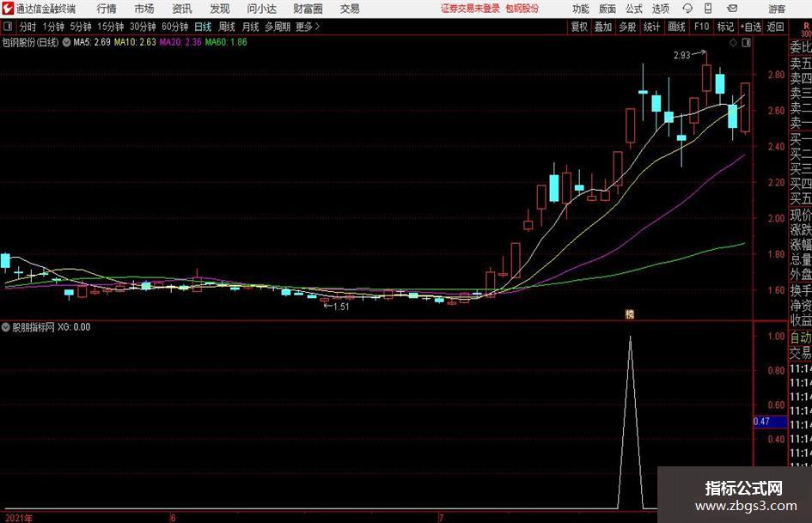Viewport: 812px width, 523px height.
Task: Click the 现价 row in side panel
Action: [x=801, y=215]
